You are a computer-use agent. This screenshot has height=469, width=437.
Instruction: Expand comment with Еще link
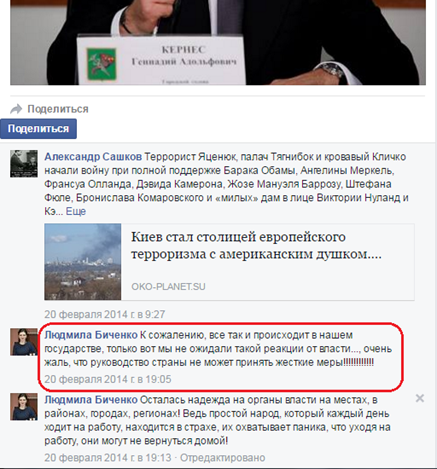(76, 211)
